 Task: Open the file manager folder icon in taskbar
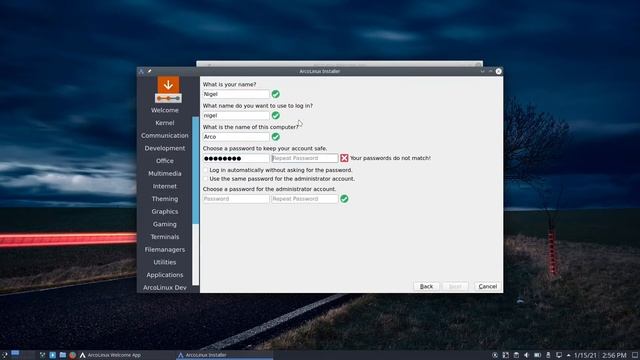pyautogui.click(x=62, y=355)
